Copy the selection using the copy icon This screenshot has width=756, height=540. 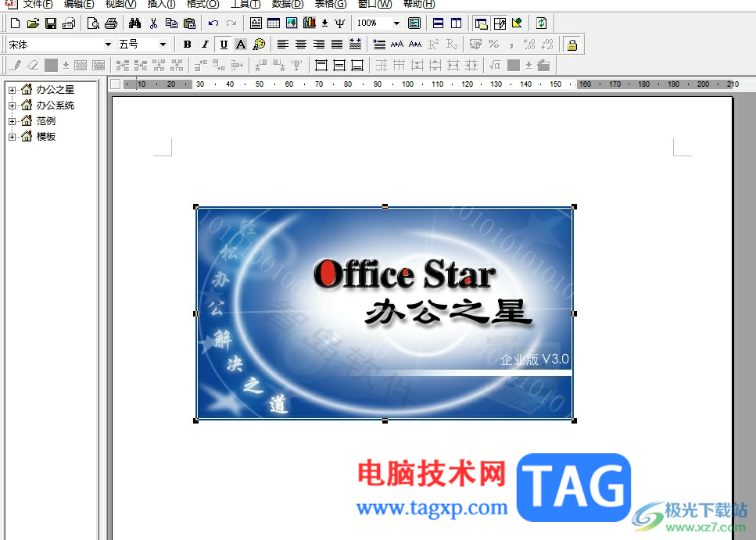pos(171,23)
